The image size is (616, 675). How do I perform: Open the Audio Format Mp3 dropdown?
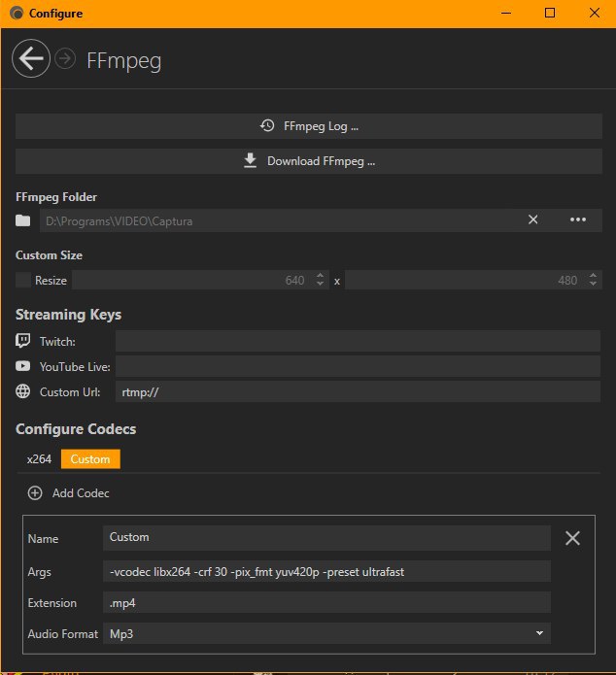[x=326, y=633]
